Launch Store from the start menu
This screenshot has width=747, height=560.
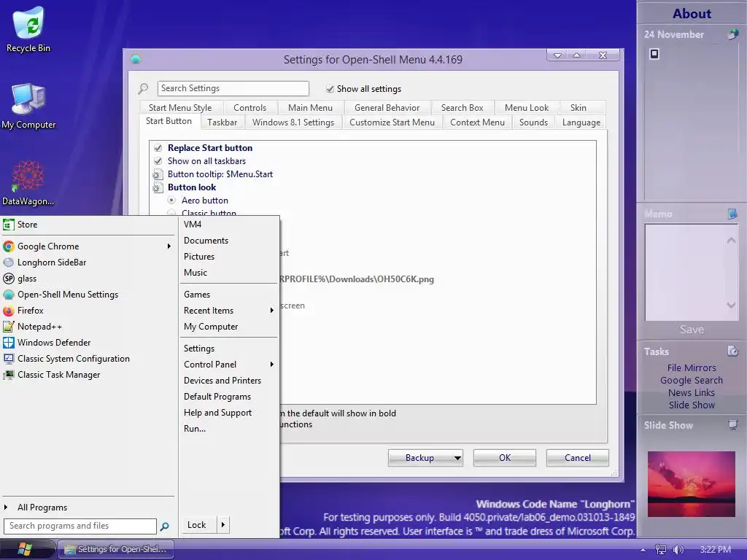coord(88,225)
